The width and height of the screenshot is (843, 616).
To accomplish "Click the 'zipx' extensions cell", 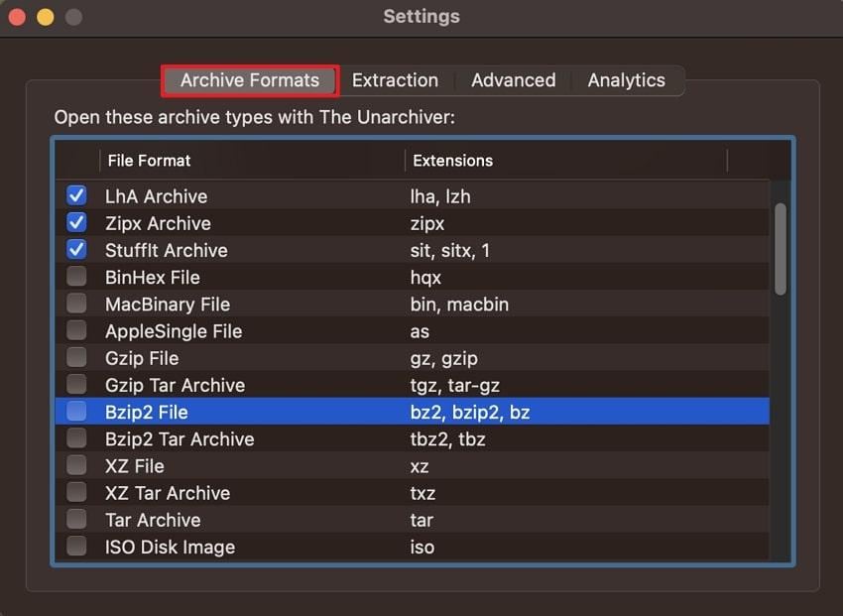I will [427, 223].
